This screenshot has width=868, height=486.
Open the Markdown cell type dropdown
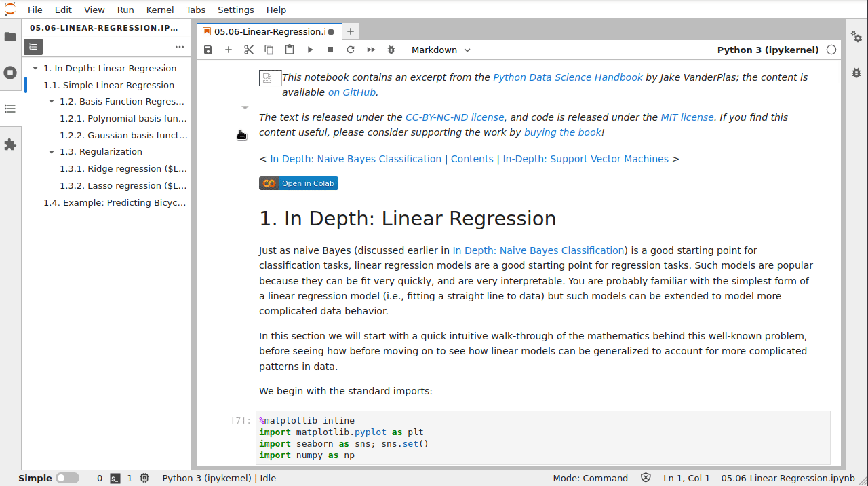[441, 50]
